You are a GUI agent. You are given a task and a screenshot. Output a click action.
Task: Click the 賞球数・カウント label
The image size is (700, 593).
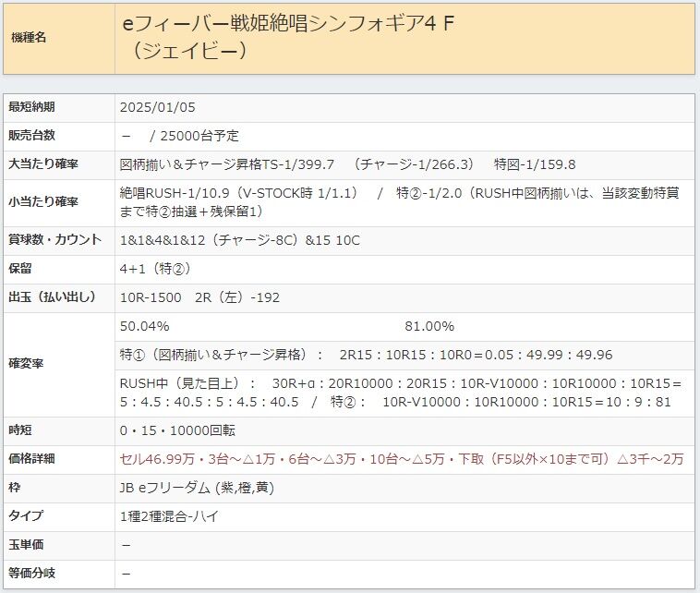pos(54,240)
